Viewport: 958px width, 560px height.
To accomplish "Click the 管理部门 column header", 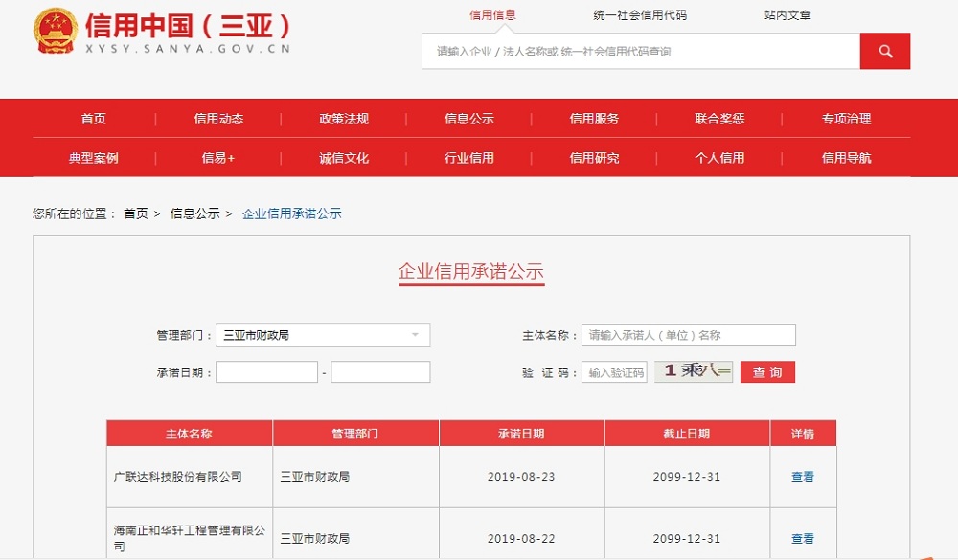I will [x=355, y=434].
